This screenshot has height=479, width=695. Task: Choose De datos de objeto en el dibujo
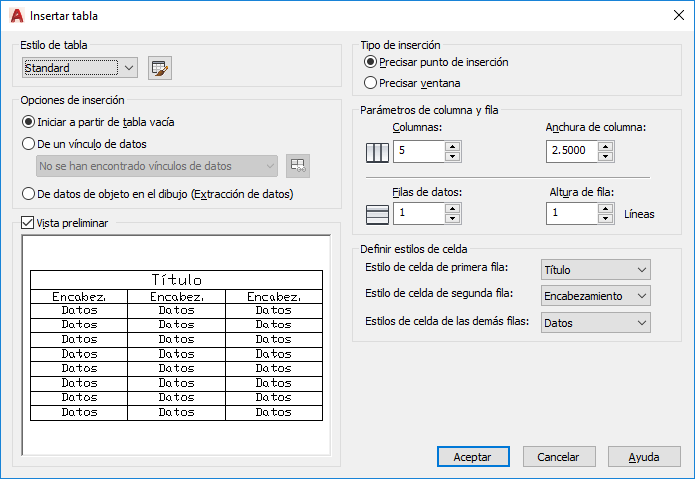tap(158, 194)
